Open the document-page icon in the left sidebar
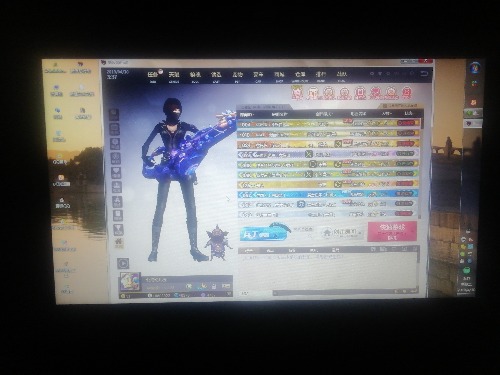The image size is (500, 375). pyautogui.click(x=118, y=215)
